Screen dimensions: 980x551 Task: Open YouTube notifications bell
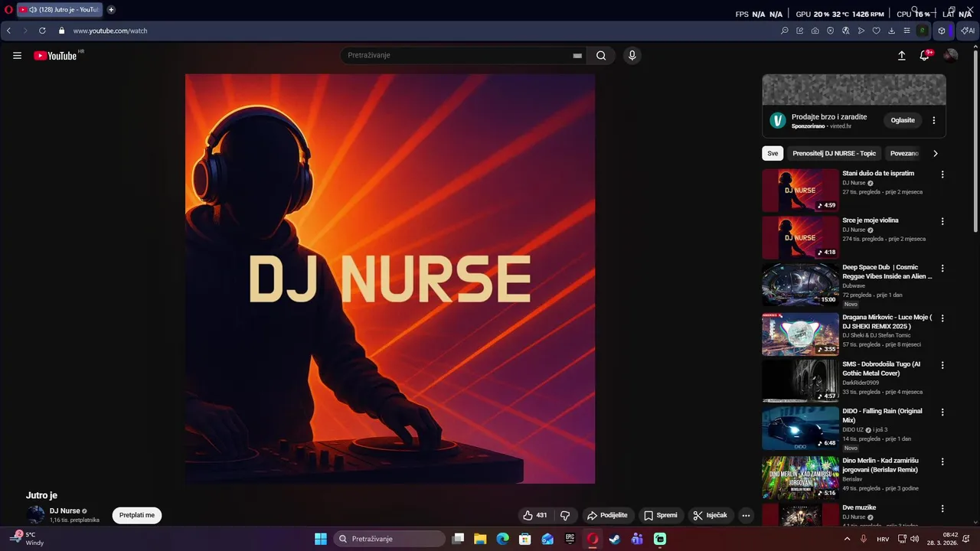coord(924,55)
